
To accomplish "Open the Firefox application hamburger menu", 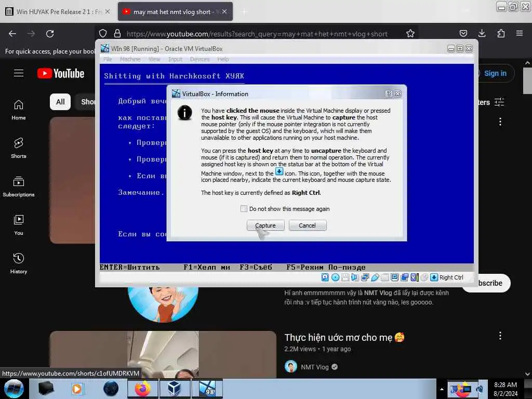I will click(x=520, y=34).
